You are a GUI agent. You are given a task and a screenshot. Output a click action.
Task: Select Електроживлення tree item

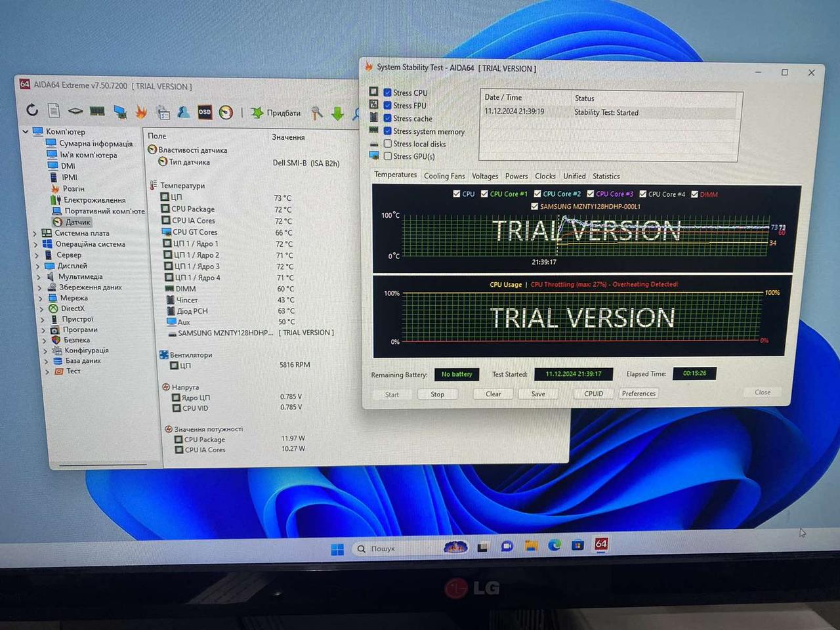coord(94,199)
